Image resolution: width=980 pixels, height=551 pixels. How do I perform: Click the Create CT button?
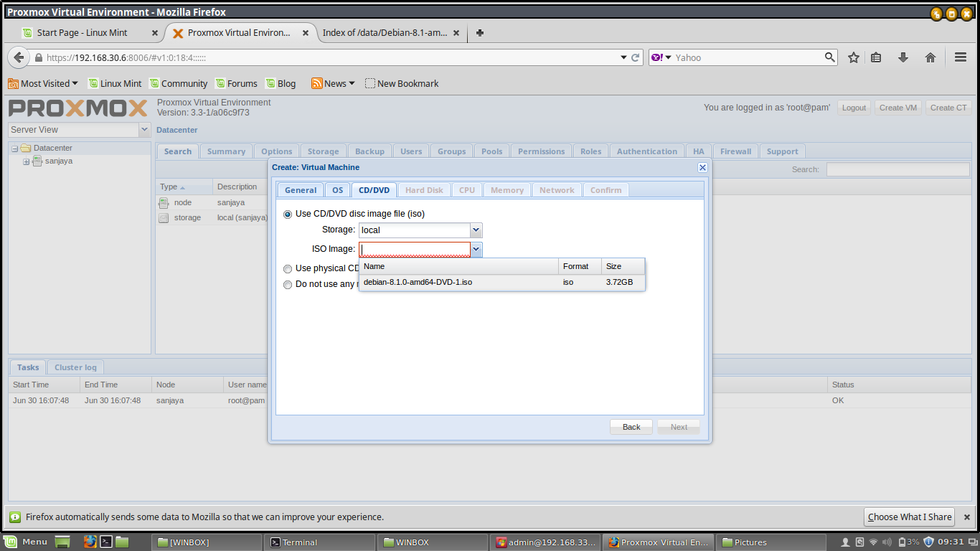[948, 108]
